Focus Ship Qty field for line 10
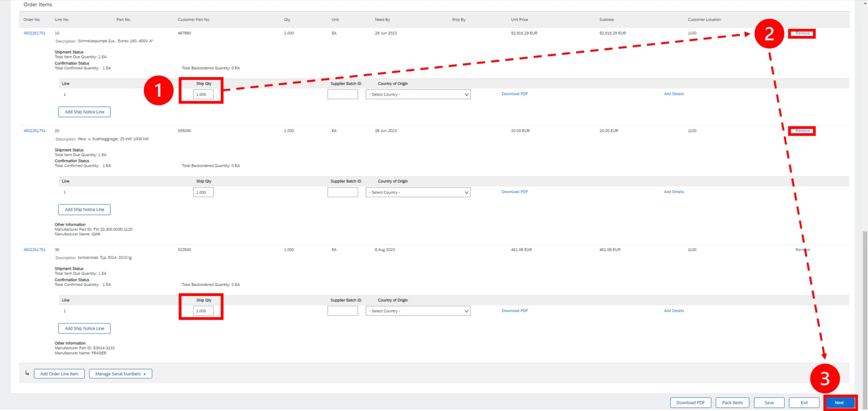This screenshot has width=868, height=411. (x=203, y=95)
